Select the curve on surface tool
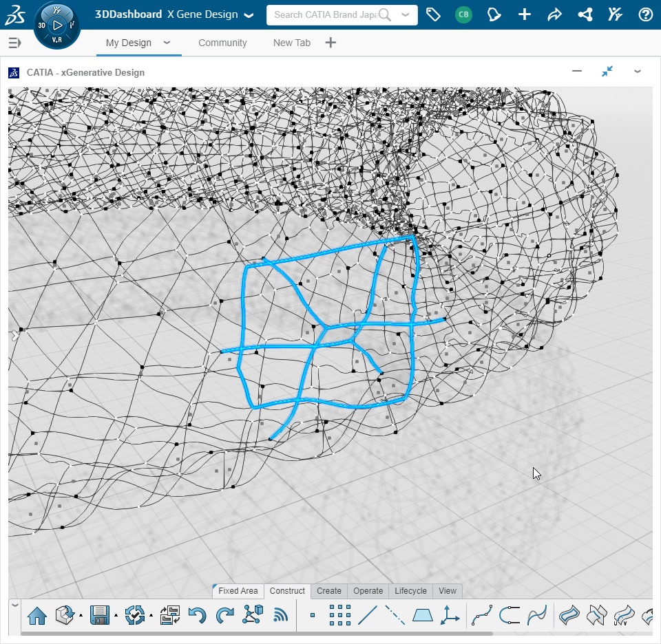661x644 pixels. (537, 615)
